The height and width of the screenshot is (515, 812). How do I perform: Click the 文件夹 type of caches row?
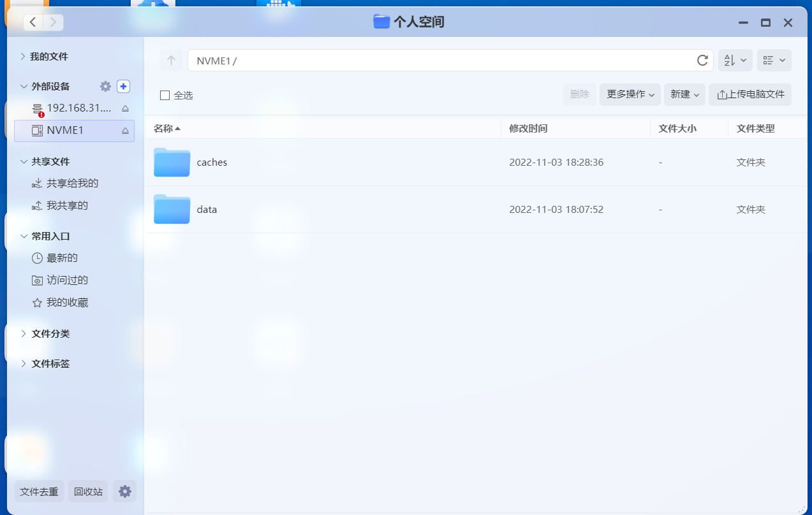(x=751, y=163)
